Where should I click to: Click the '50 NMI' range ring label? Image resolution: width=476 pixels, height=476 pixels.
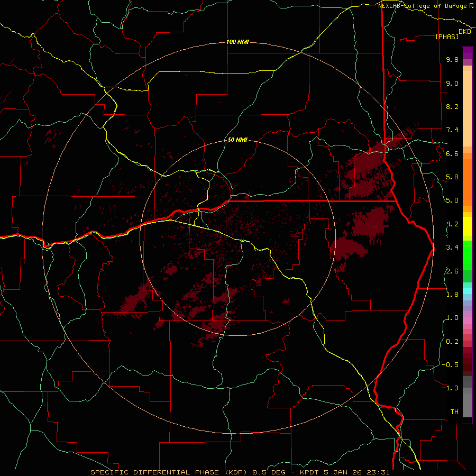pos(237,140)
